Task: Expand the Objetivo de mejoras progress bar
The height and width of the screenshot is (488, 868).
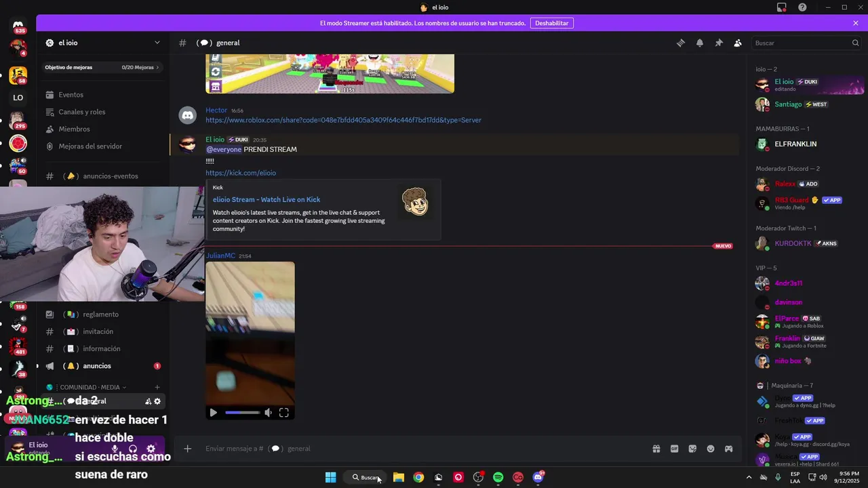Action: (102, 67)
